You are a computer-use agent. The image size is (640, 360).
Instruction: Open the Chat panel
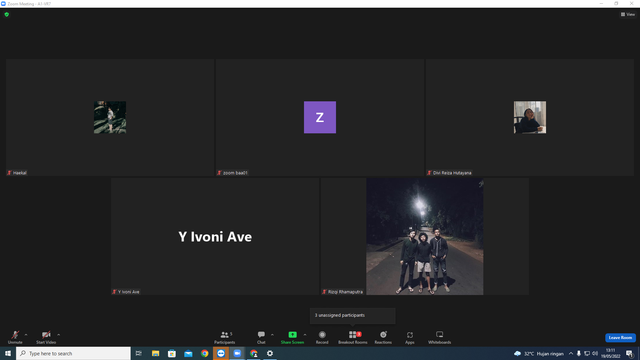click(261, 337)
